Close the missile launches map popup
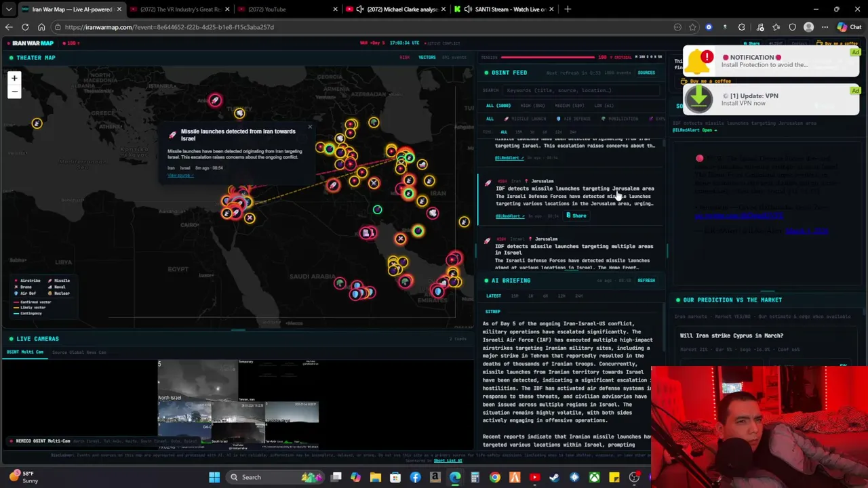 [310, 127]
